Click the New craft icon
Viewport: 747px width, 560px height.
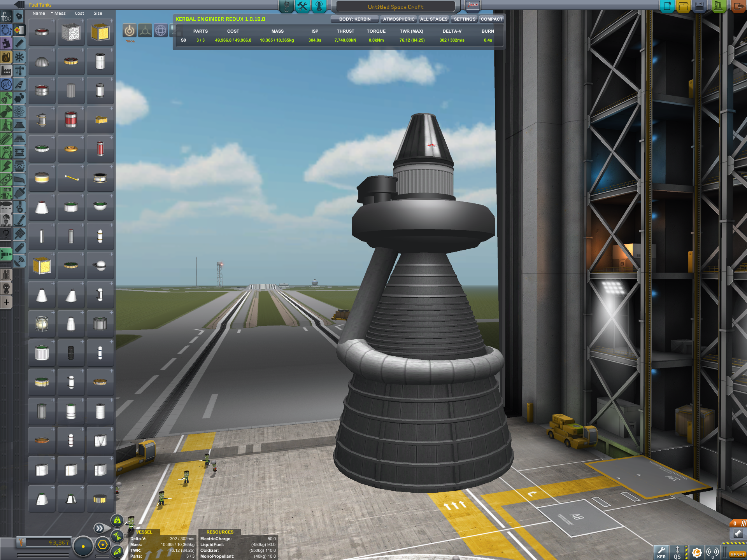coord(668,6)
